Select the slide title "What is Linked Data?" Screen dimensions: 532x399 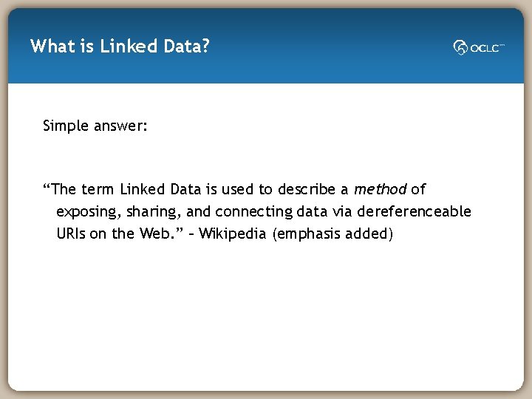click(x=120, y=47)
